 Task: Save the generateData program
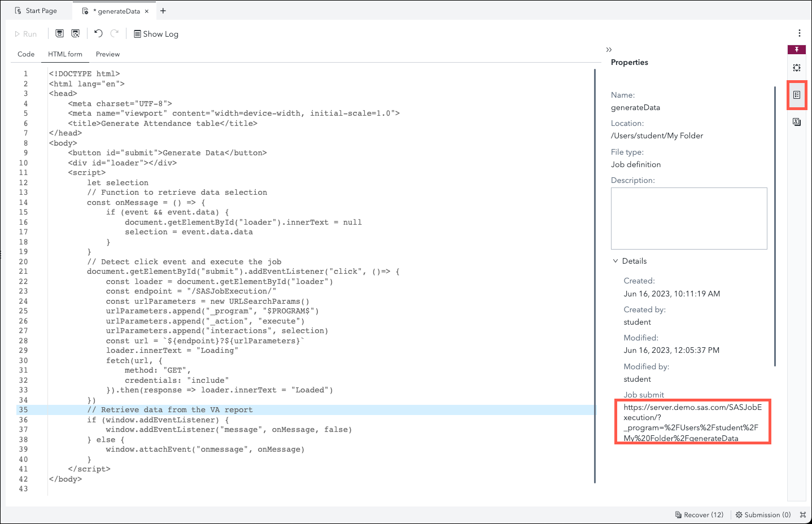click(x=59, y=33)
